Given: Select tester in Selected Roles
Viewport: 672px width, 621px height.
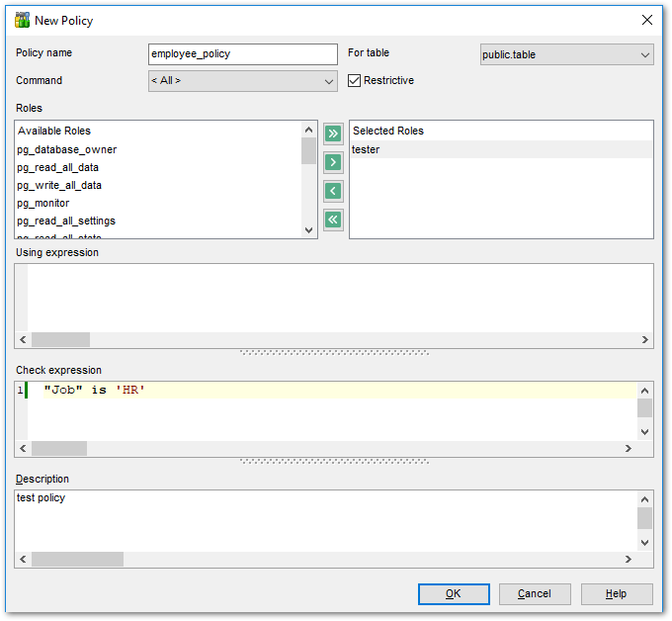Looking at the screenshot, I should click(366, 150).
